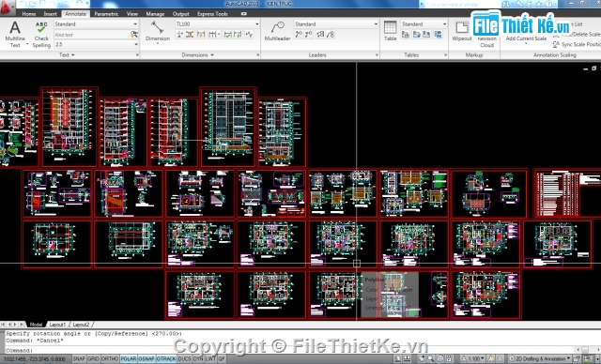Toggle OSNAP object snap setting
This screenshot has width=601, height=364.
point(146,358)
